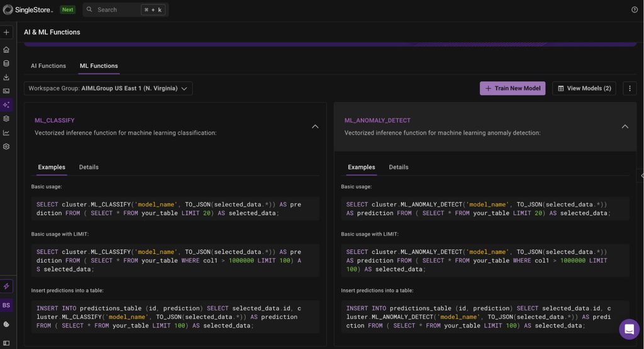Go to Home via the sidebar house icon
Viewport: 644px width, 349px height.
[x=6, y=50]
